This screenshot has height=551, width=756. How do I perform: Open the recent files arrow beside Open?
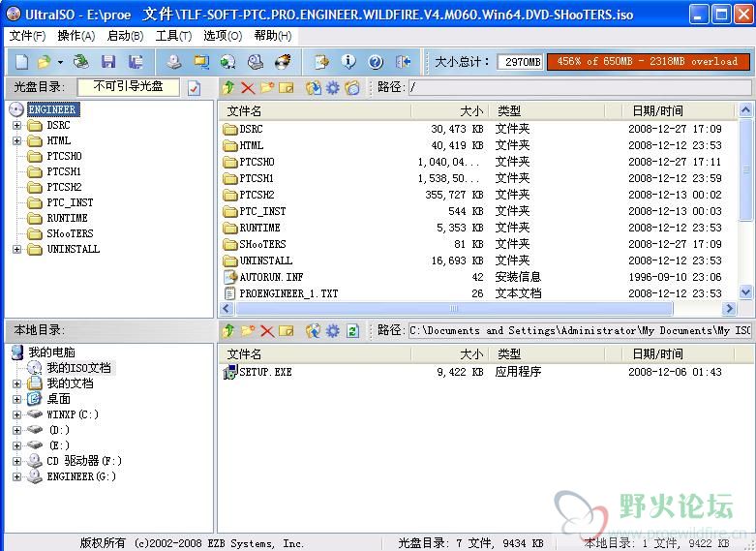[x=60, y=62]
